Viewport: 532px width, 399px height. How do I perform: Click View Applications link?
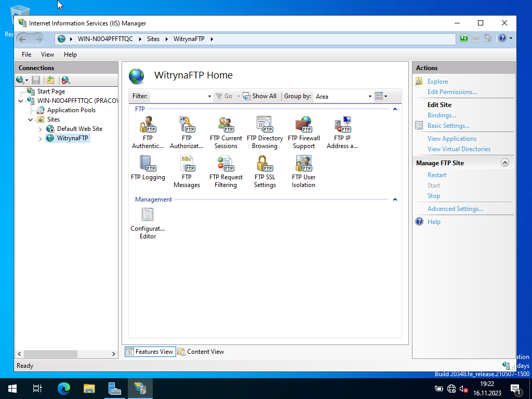(x=452, y=139)
